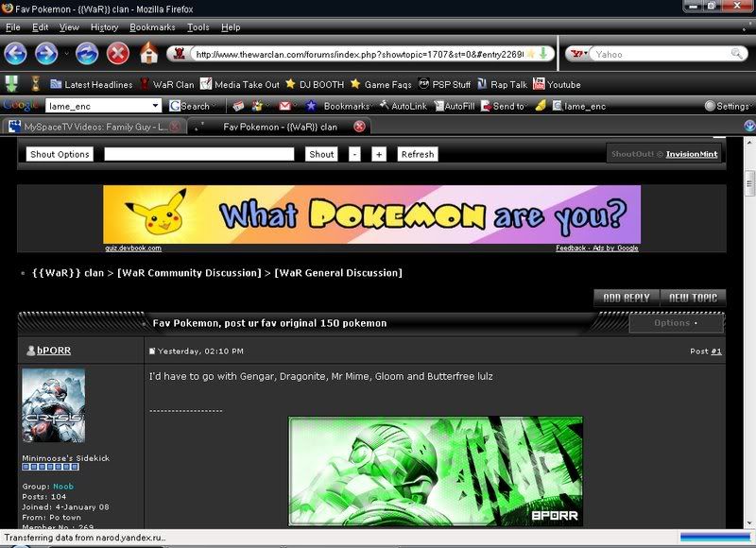Open the InvisionMint link

(692, 154)
